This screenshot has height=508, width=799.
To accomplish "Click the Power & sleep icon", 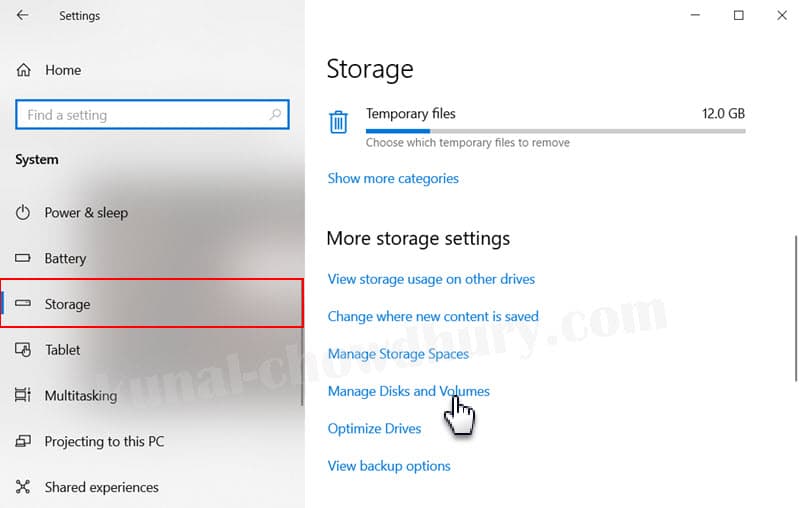I will click(x=24, y=212).
